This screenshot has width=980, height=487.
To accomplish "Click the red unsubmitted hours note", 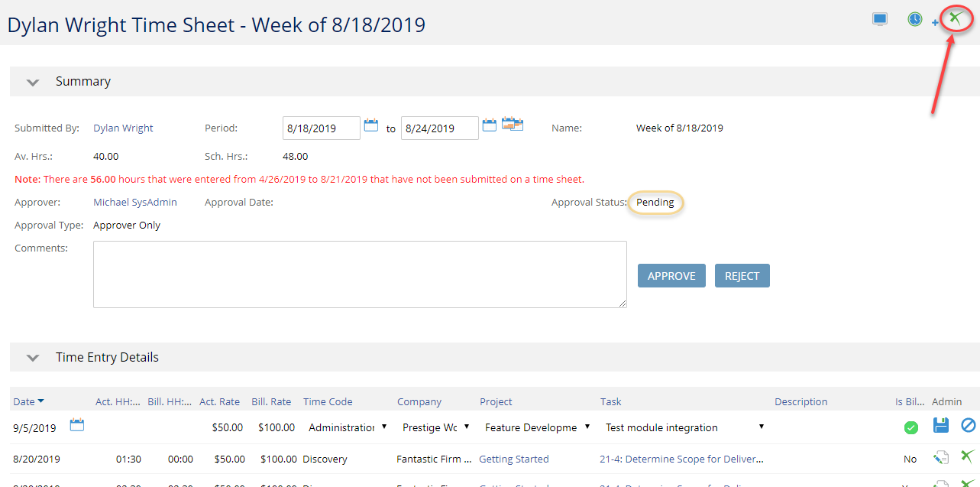I will click(299, 180).
